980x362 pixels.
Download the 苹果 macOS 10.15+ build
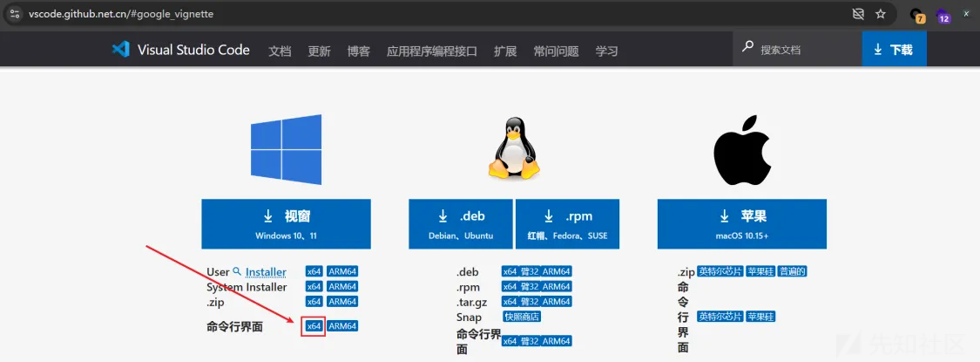tap(742, 224)
